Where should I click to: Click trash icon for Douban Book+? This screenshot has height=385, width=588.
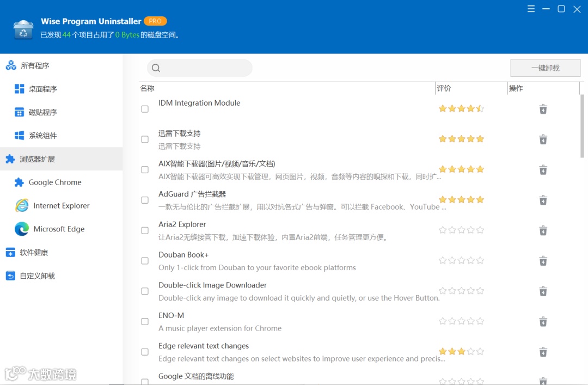click(x=543, y=261)
